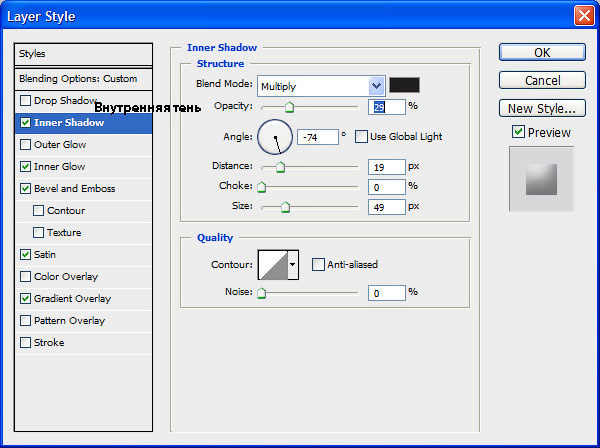The width and height of the screenshot is (600, 448).
Task: Click the Opacity slider handle
Action: tap(289, 107)
